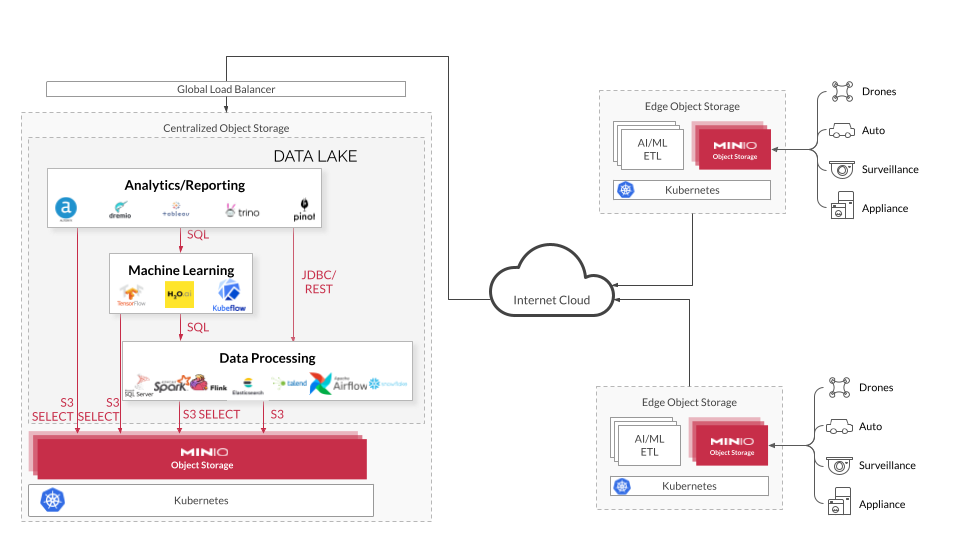The image size is (960, 540).
Task: Select the yellow H2O.ai logo
Action: [179, 293]
